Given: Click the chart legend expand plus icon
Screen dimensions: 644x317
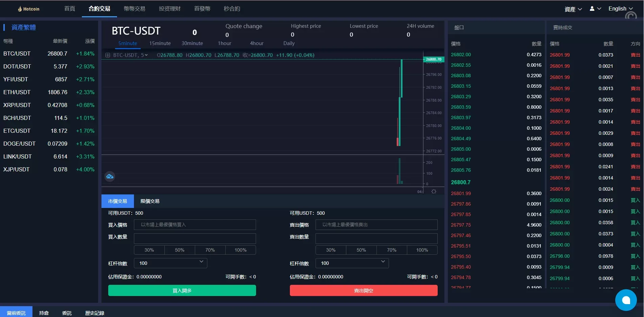Looking at the screenshot, I should click(x=108, y=55).
